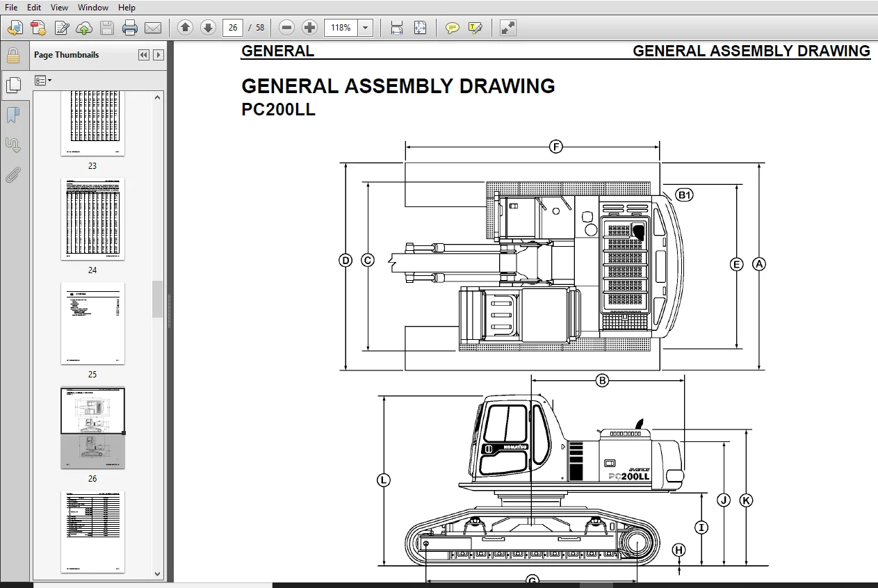Viewport: 878px width, 588px height.
Task: Open the Signatures panel
Action: [13, 145]
